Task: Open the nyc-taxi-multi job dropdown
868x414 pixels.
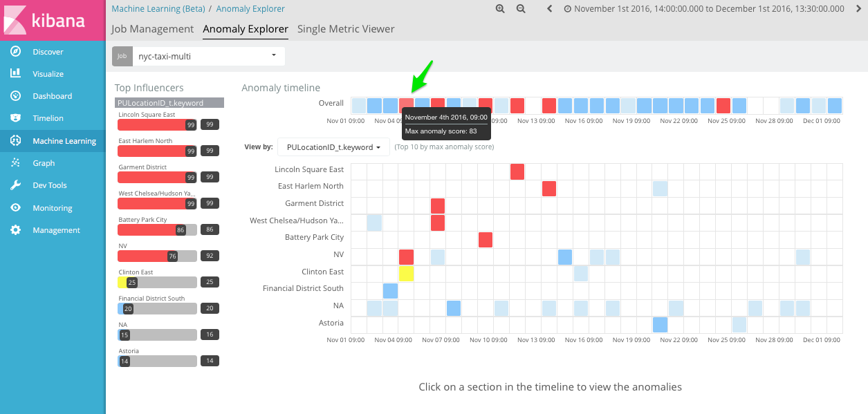Action: (207, 56)
